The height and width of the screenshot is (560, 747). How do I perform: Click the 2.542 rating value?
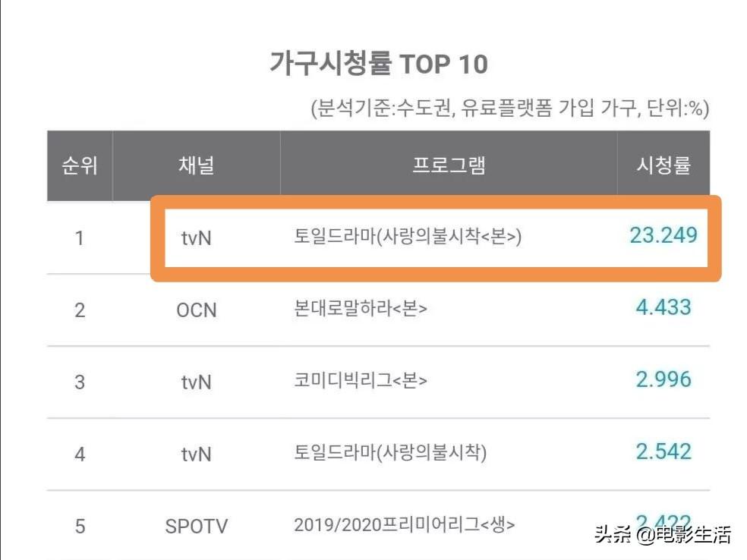click(663, 451)
